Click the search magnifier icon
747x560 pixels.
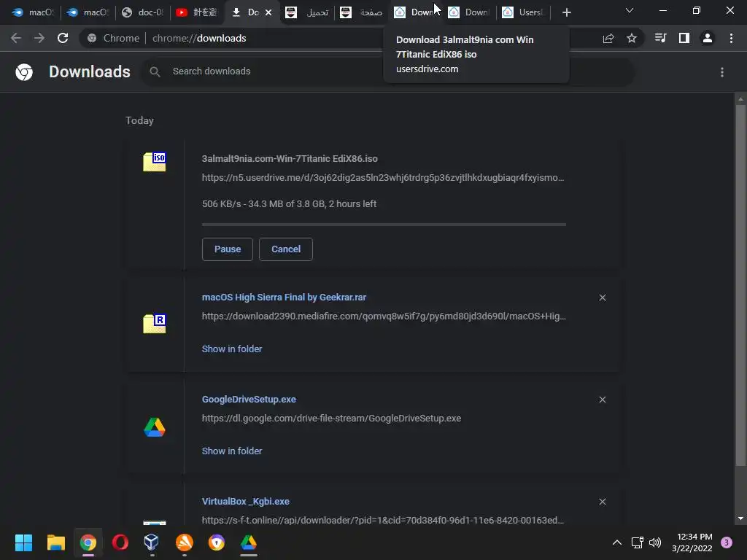[x=155, y=71]
